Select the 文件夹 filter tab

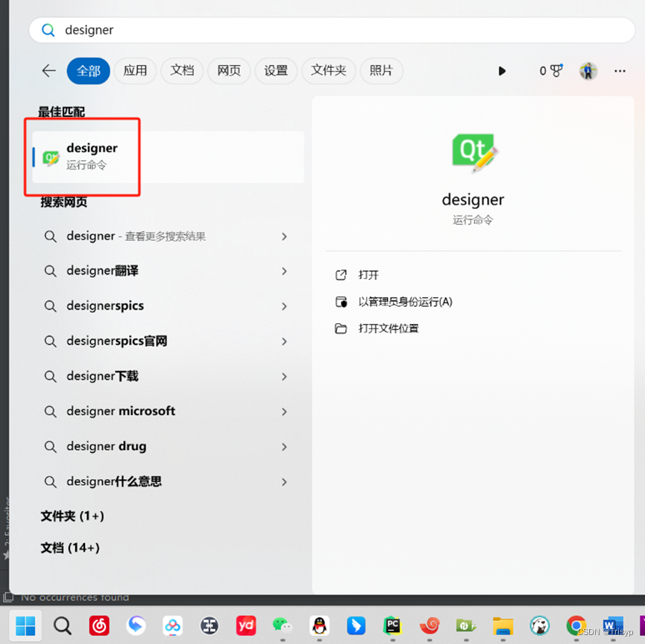click(328, 71)
